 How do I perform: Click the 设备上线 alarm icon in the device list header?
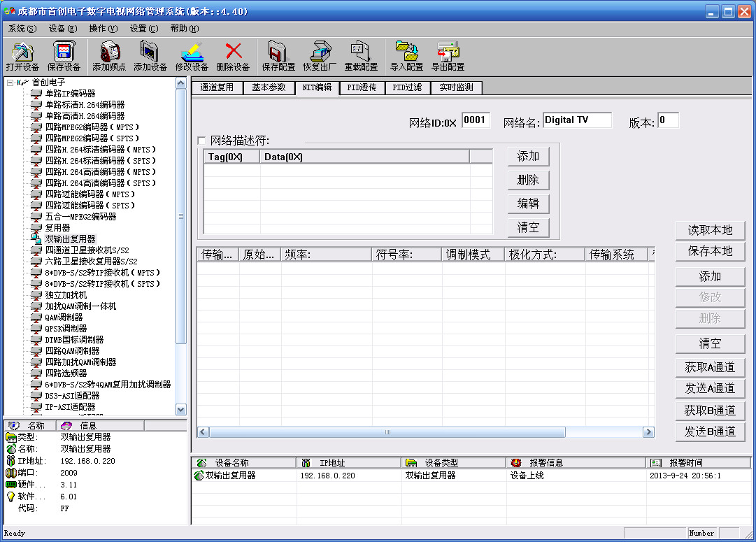[x=516, y=463]
